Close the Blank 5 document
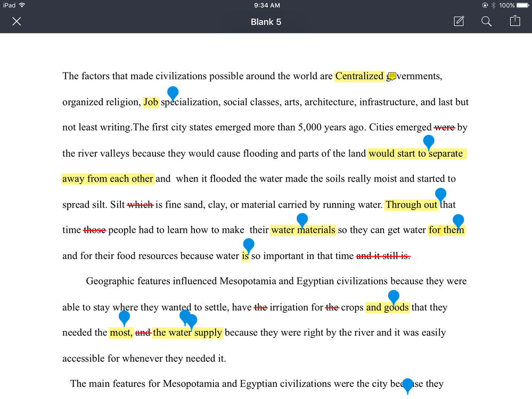Screen dimensions: 532x399 click(x=17, y=21)
